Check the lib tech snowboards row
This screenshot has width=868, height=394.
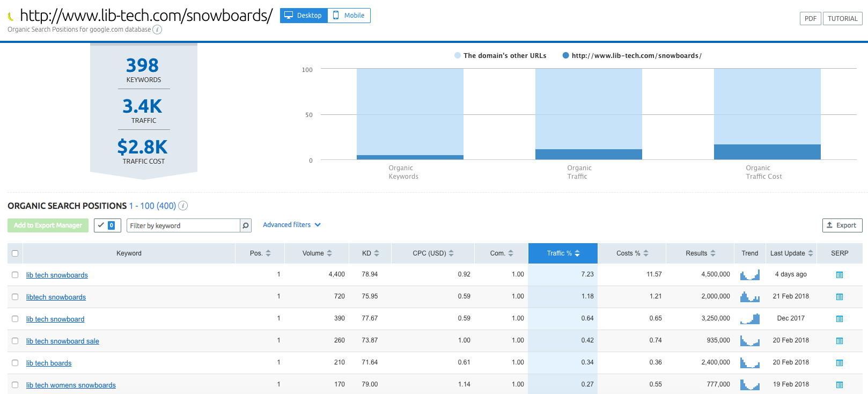click(15, 275)
